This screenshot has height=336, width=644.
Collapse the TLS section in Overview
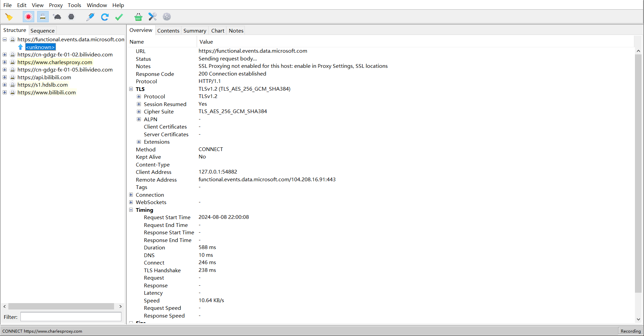[131, 89]
